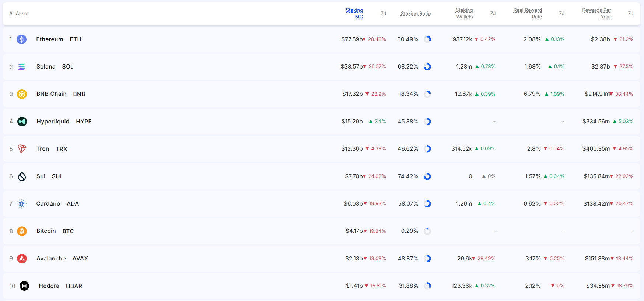The width and height of the screenshot is (644, 301).
Task: Click the Solana logo icon
Action: click(22, 67)
